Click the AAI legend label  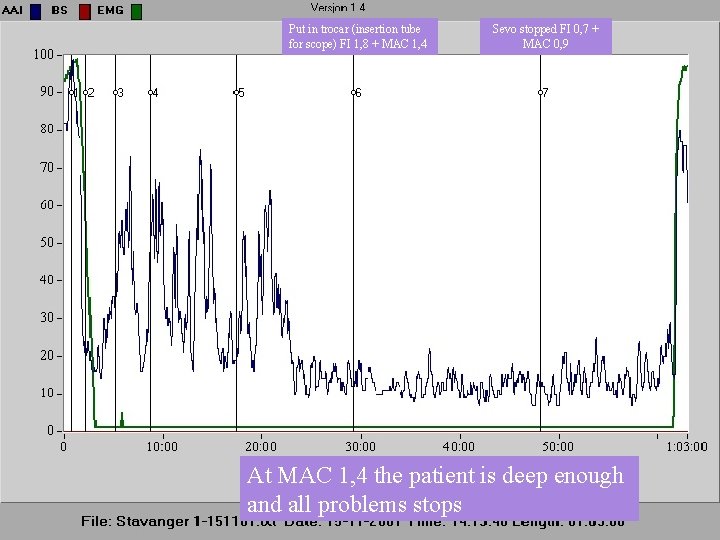pos(12,10)
